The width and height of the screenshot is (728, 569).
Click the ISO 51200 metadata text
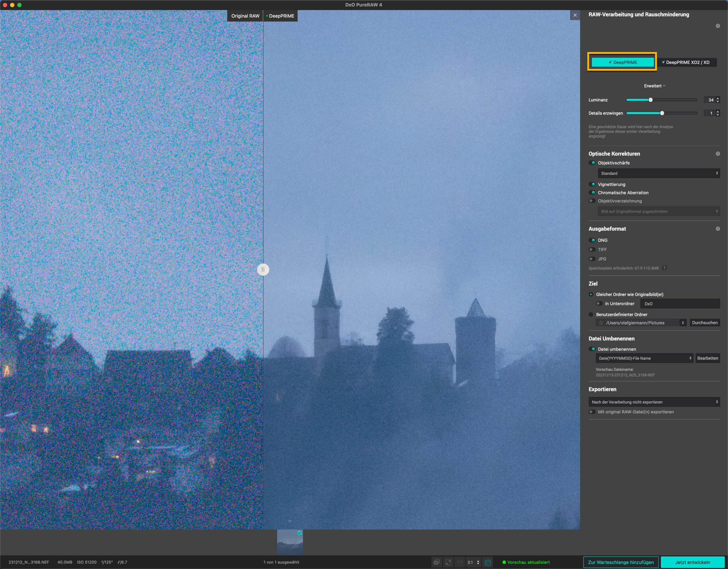[x=87, y=562]
